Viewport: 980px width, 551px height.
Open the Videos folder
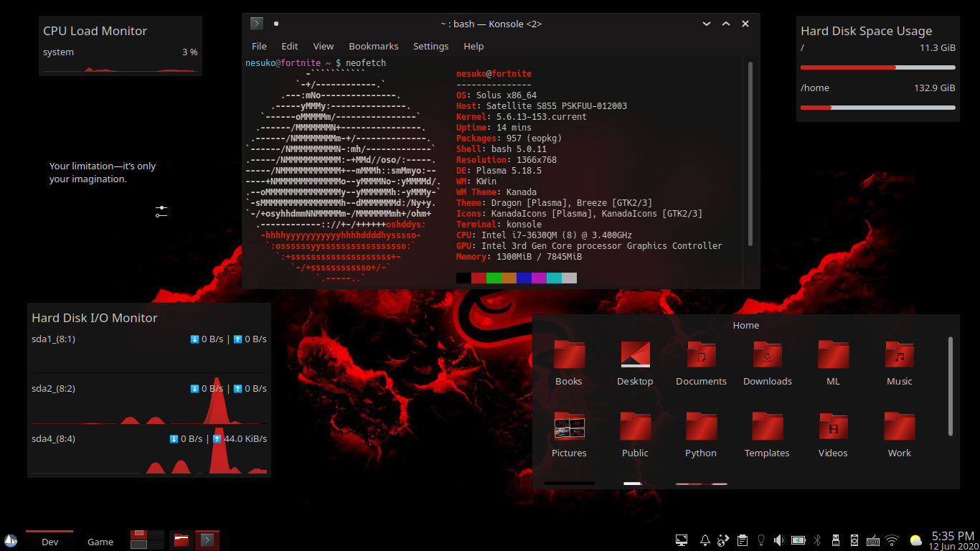click(x=833, y=435)
